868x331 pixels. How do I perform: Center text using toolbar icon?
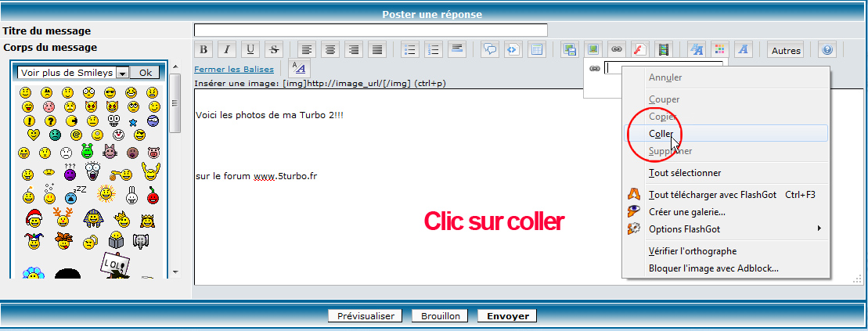click(x=330, y=49)
